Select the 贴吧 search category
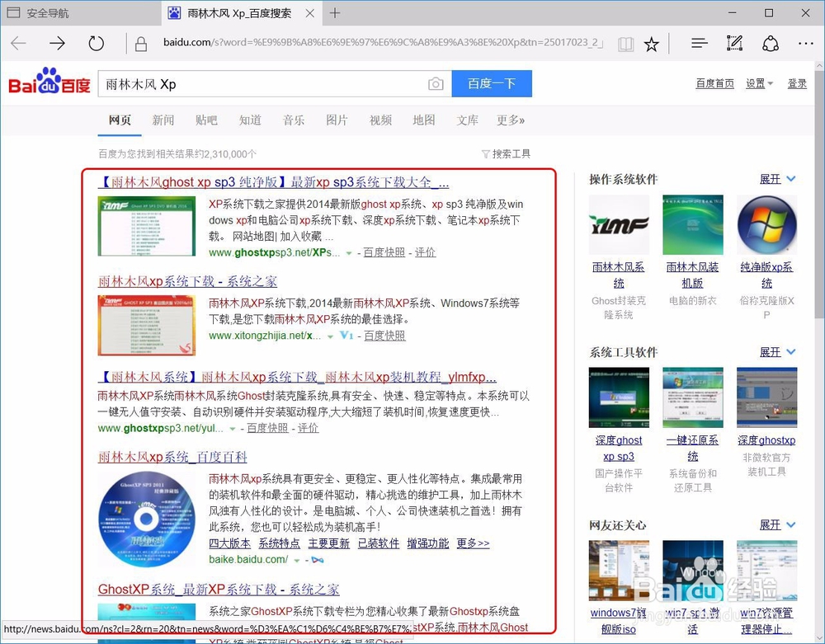 [206, 120]
